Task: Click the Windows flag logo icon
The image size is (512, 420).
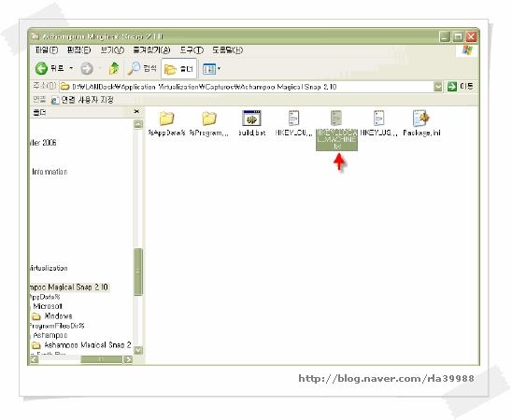Action: (x=467, y=50)
